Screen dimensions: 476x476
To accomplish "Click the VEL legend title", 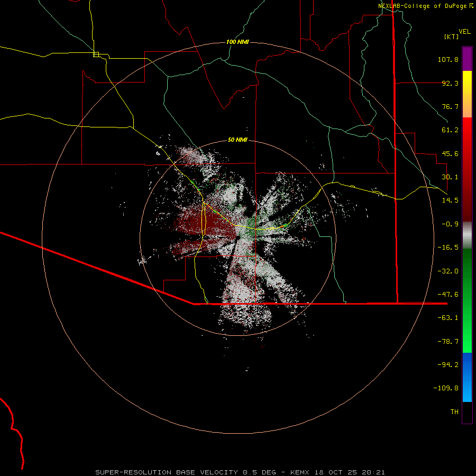I will point(464,31).
